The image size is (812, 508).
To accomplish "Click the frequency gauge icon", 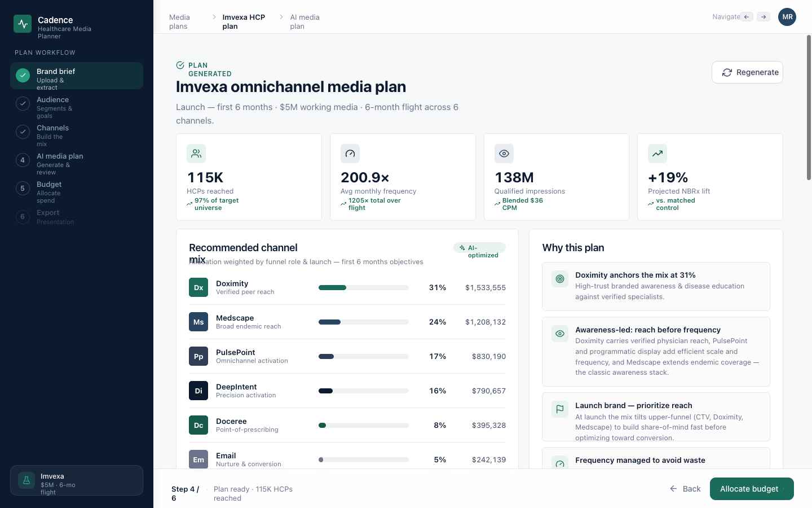I will point(350,154).
